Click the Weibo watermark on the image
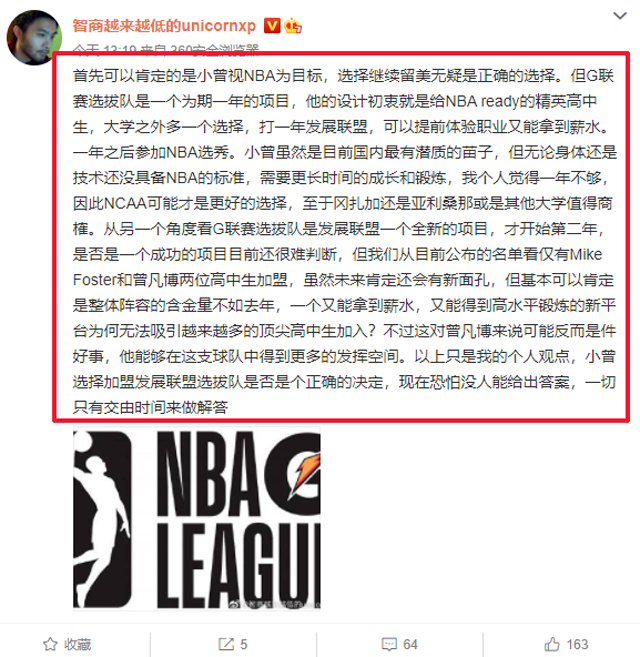This screenshot has height=657, width=640. point(275,604)
